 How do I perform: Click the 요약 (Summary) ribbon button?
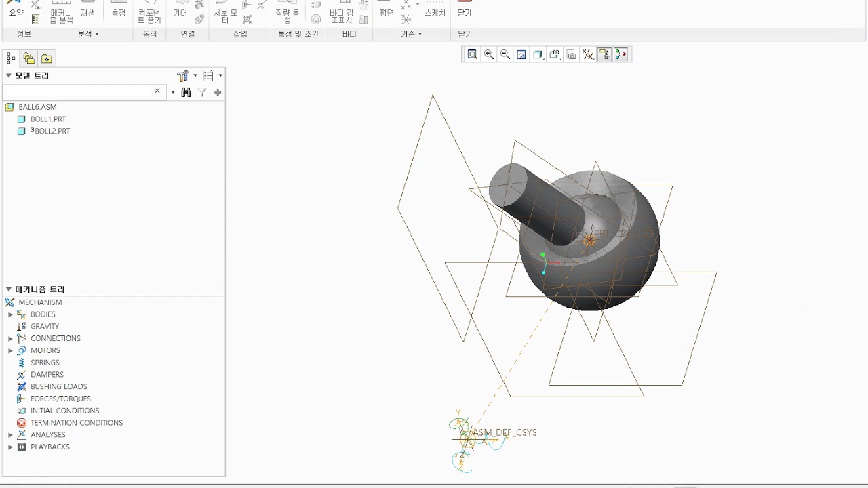tap(16, 10)
